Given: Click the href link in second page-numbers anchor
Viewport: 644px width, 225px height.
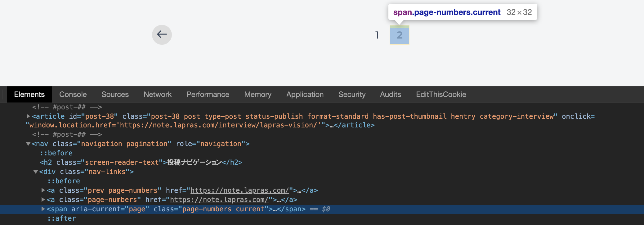Looking at the screenshot, I should click(219, 200).
